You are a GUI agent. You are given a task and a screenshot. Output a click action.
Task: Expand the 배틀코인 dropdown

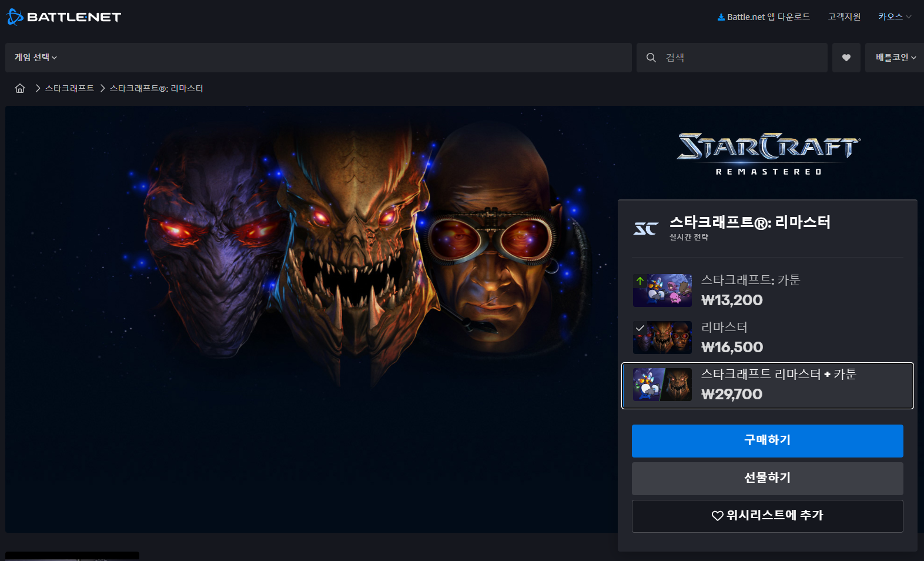pyautogui.click(x=896, y=58)
